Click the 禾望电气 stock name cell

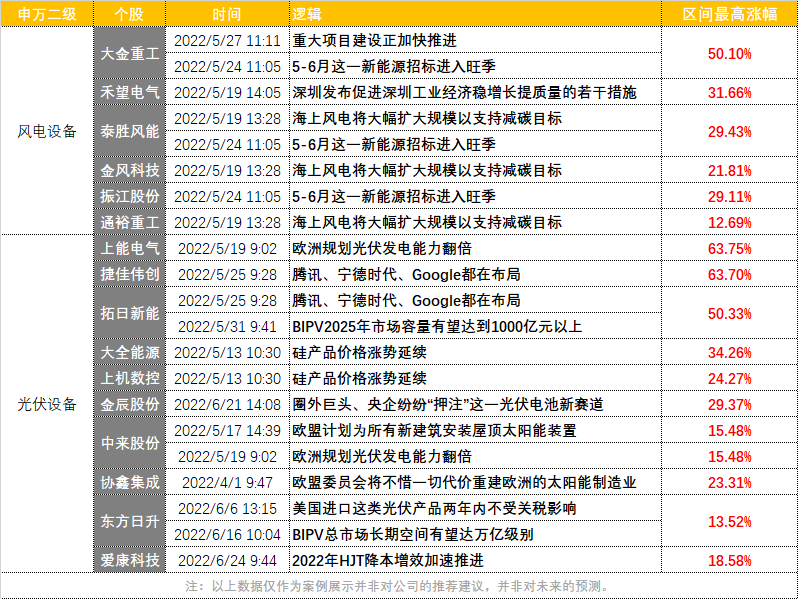coord(129,92)
